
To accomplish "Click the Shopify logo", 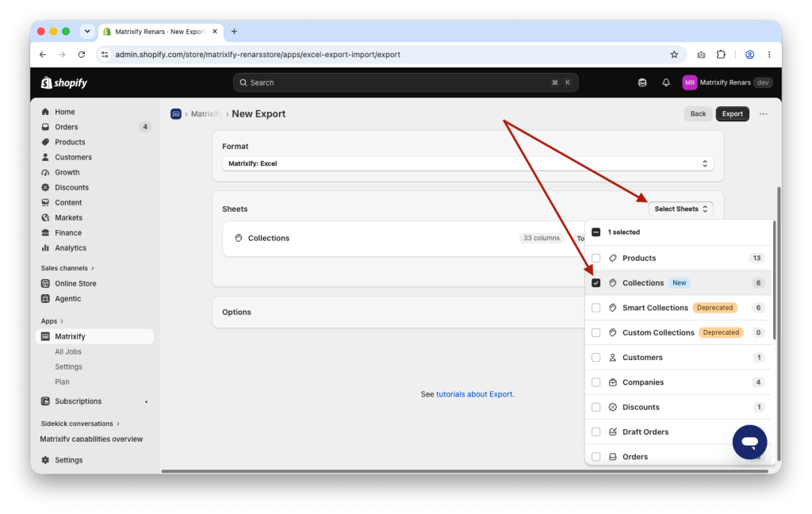I will pyautogui.click(x=64, y=82).
